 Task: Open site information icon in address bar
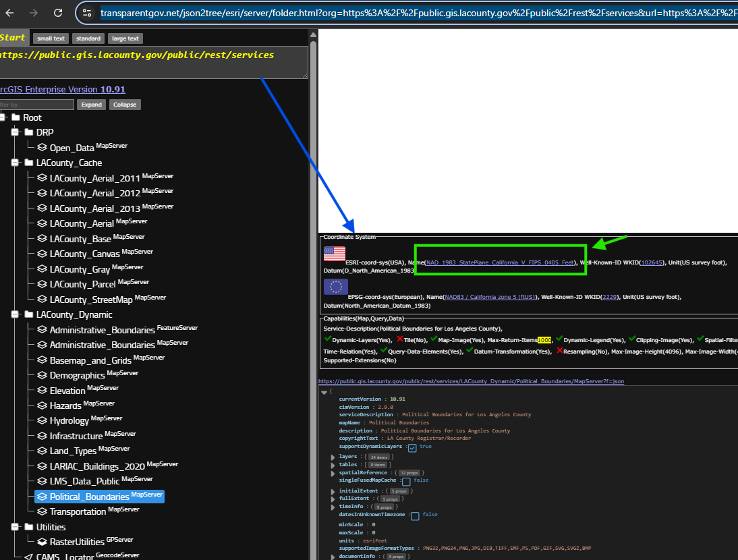86,13
